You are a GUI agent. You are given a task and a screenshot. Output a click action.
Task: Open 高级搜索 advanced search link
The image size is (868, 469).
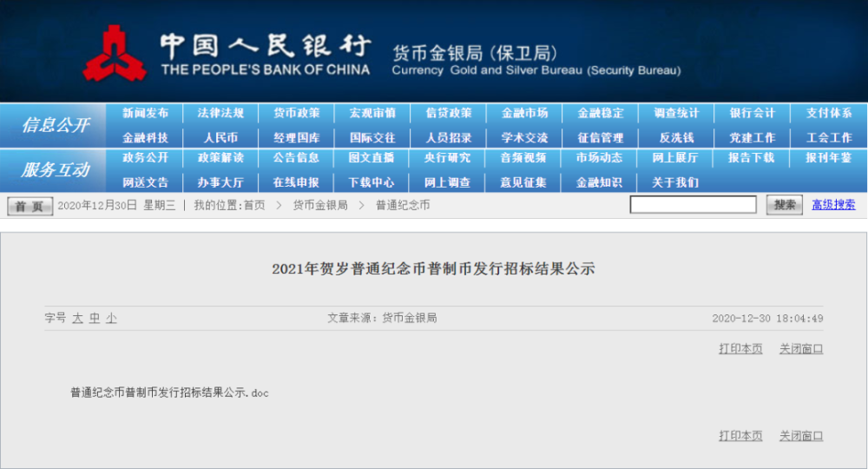(833, 205)
